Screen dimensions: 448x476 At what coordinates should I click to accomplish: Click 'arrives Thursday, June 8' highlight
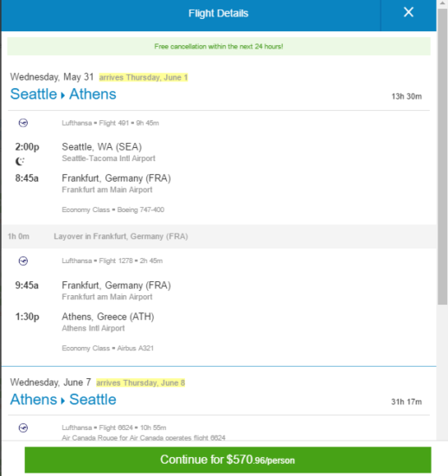point(141,383)
